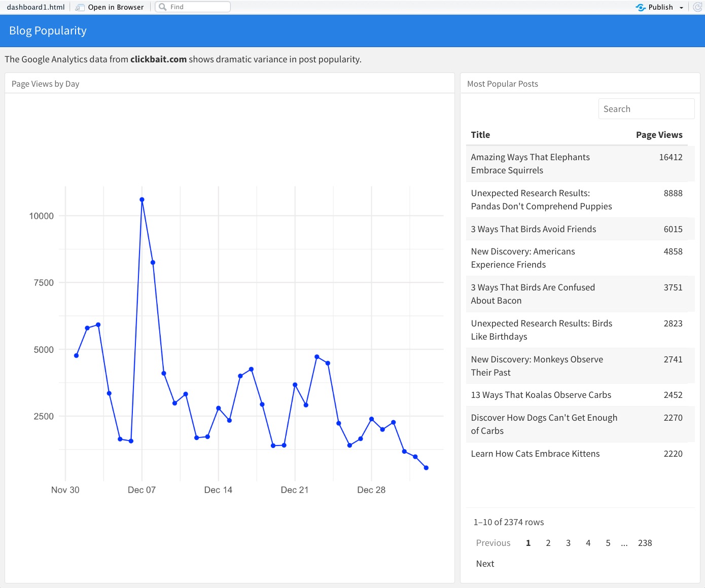Go to page 2 of the table
705x588 pixels.
(548, 543)
